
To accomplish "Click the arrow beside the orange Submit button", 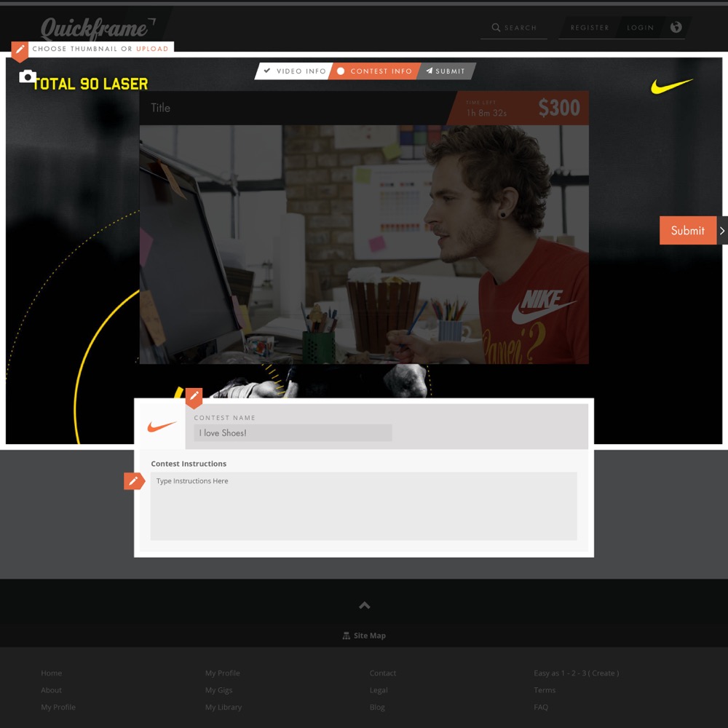I will 722,230.
